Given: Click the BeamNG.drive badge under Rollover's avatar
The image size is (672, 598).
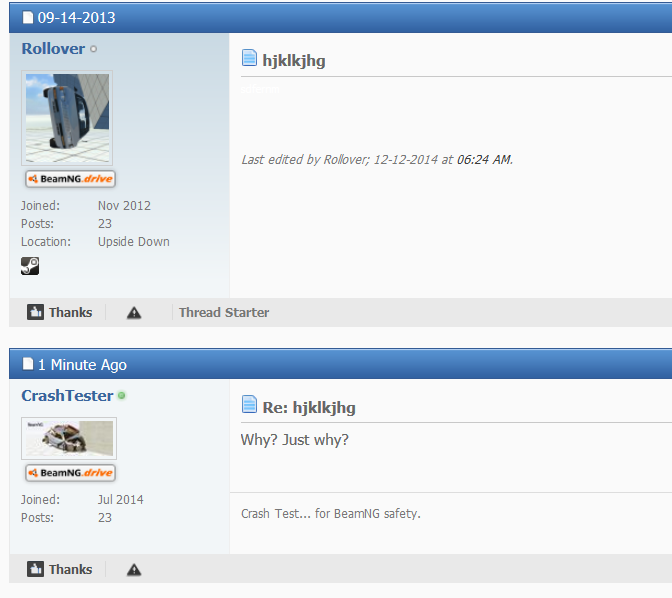Looking at the screenshot, I should tap(71, 179).
